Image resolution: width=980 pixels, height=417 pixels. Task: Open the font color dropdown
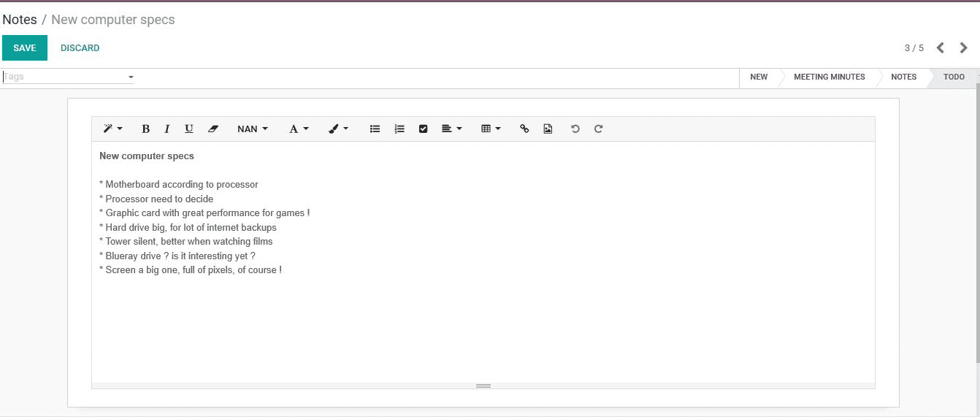tap(299, 129)
